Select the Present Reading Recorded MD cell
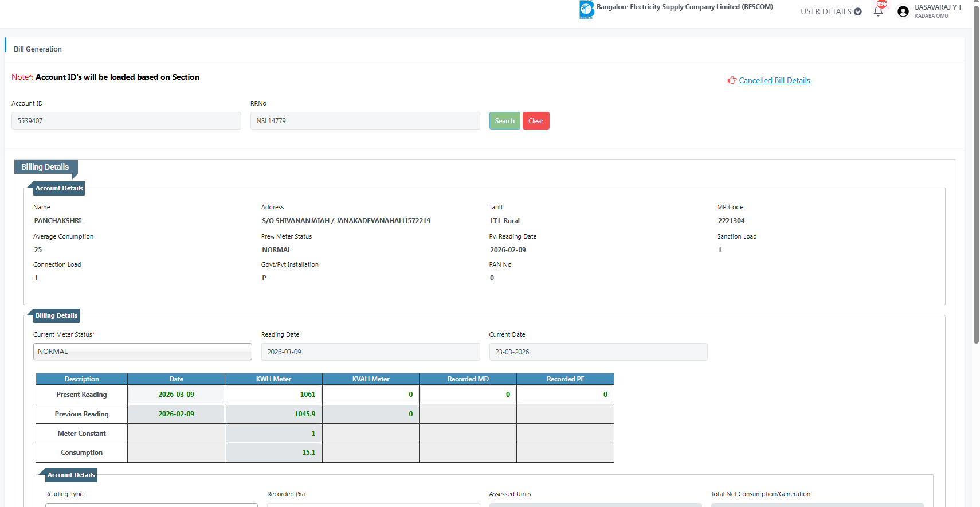The height and width of the screenshot is (507, 980). point(468,395)
